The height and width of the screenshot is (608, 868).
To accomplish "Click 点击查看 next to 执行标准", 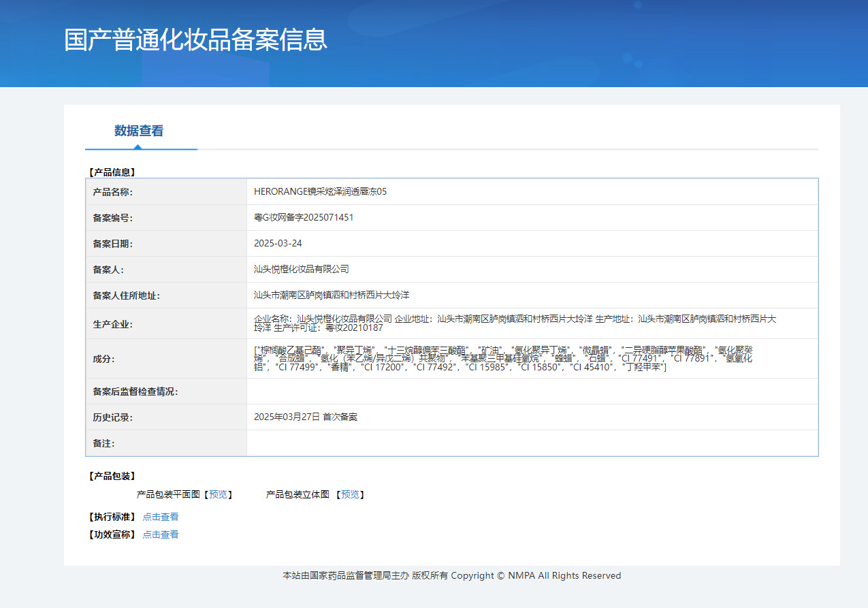I will [161, 517].
